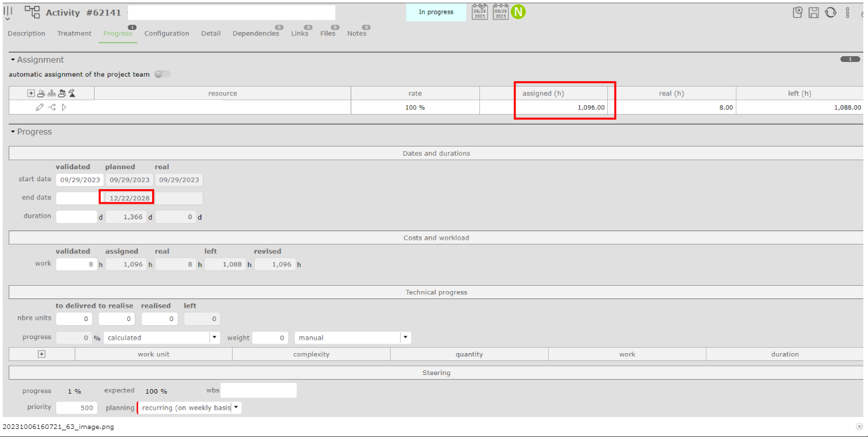
Task: Collapse the Progress section
Action: point(13,132)
